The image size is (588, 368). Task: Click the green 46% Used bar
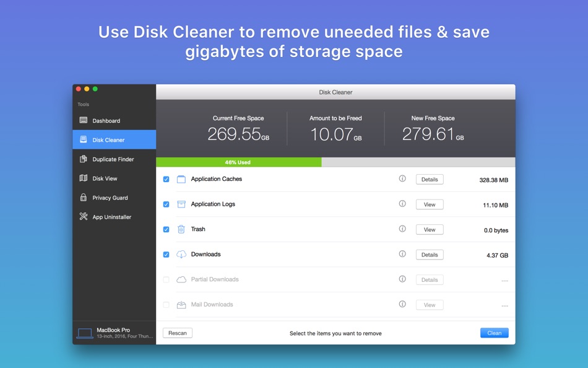click(x=239, y=162)
